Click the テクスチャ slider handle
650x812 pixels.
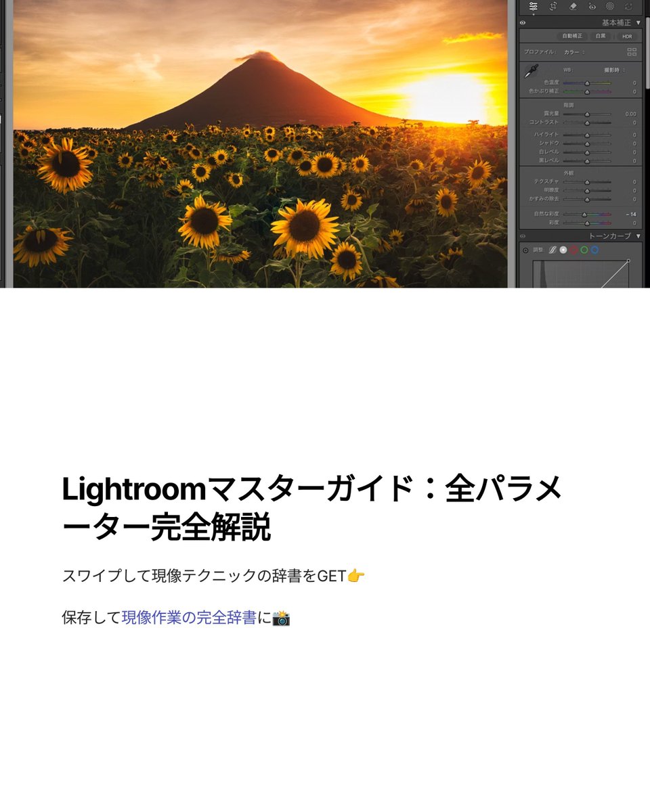[x=587, y=182]
